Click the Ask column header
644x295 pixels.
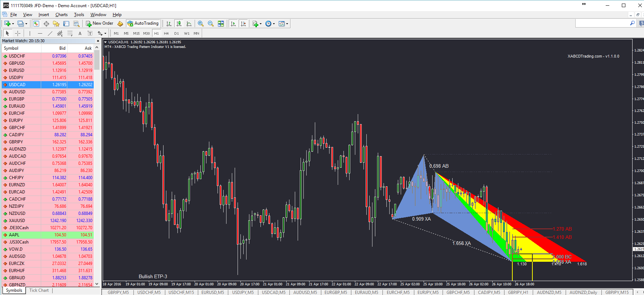80,48
